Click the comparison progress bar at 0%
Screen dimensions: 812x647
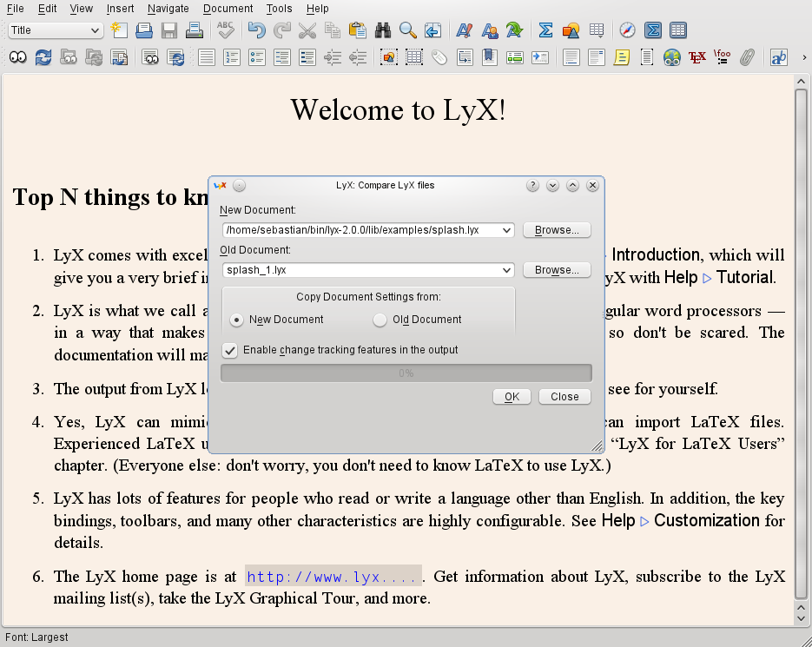click(x=406, y=373)
